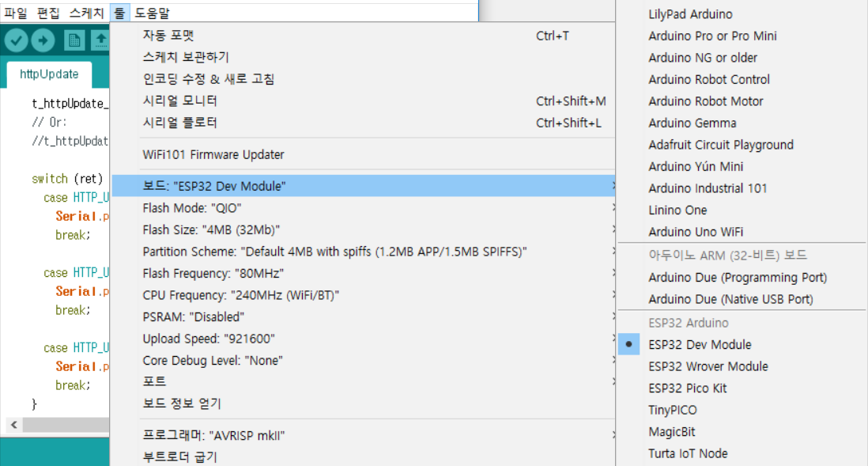Image resolution: width=868 pixels, height=466 pixels.
Task: Click 부트로더 굽기 menu entry
Action: 363,457
